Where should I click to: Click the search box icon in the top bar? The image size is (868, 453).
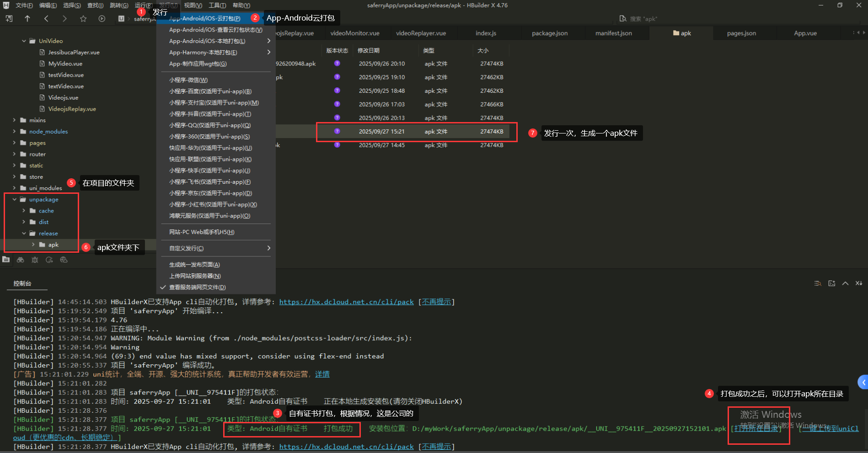click(623, 19)
